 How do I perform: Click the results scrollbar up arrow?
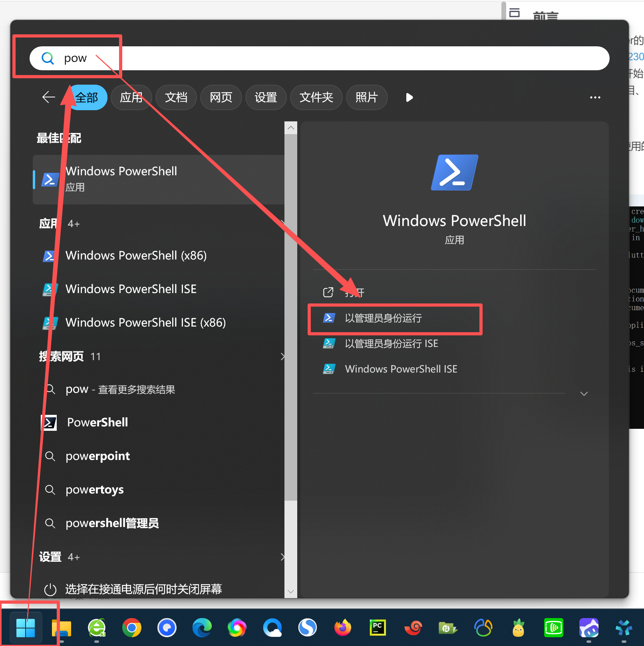(x=291, y=128)
